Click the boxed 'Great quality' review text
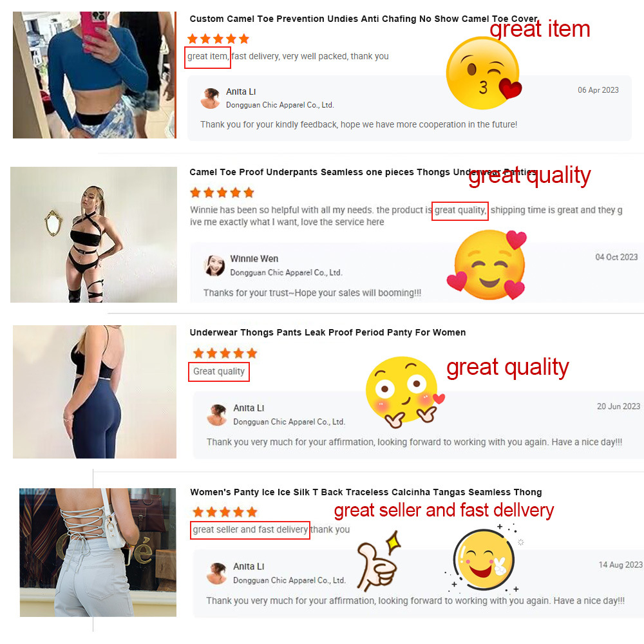The image size is (644, 644). pyautogui.click(x=219, y=372)
